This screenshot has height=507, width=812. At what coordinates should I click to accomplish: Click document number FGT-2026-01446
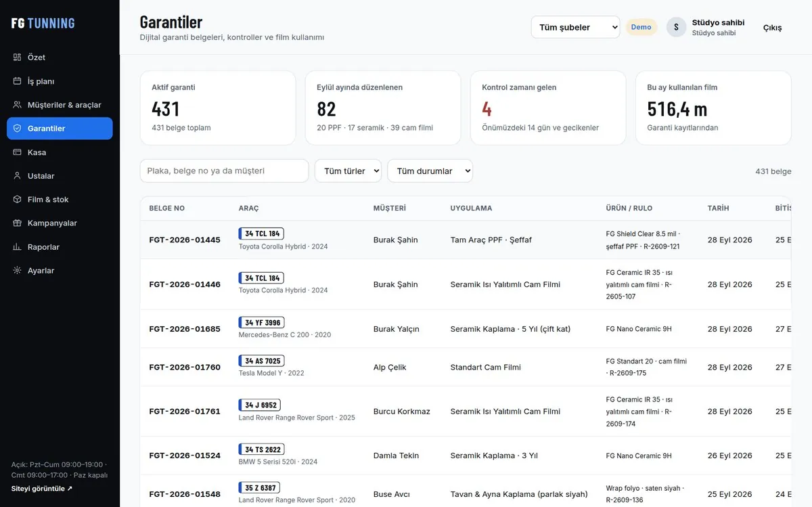pos(185,284)
